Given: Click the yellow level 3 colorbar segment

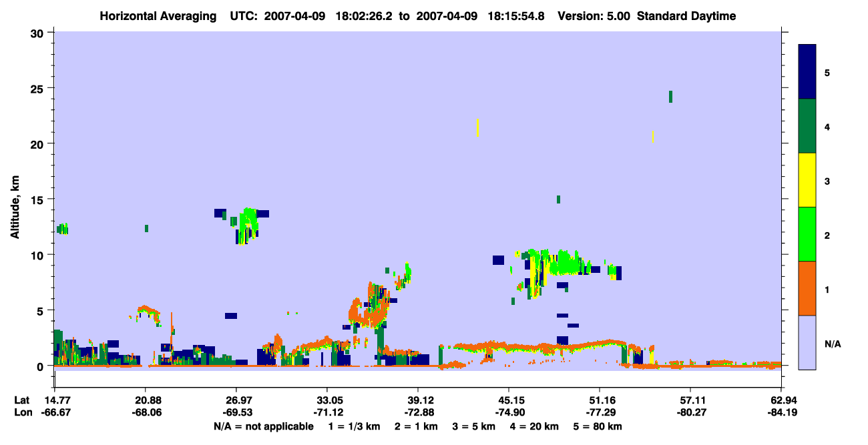Looking at the screenshot, I should click(807, 180).
